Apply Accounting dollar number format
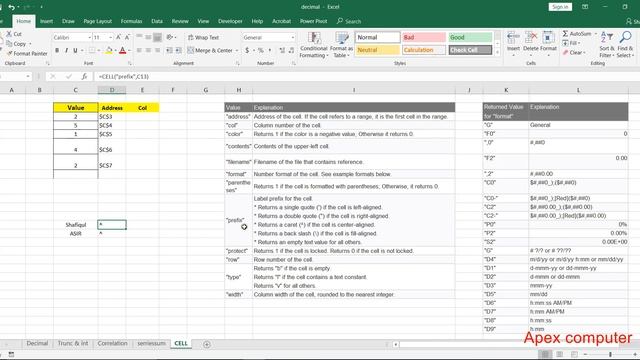640x360 pixels. (x=247, y=50)
